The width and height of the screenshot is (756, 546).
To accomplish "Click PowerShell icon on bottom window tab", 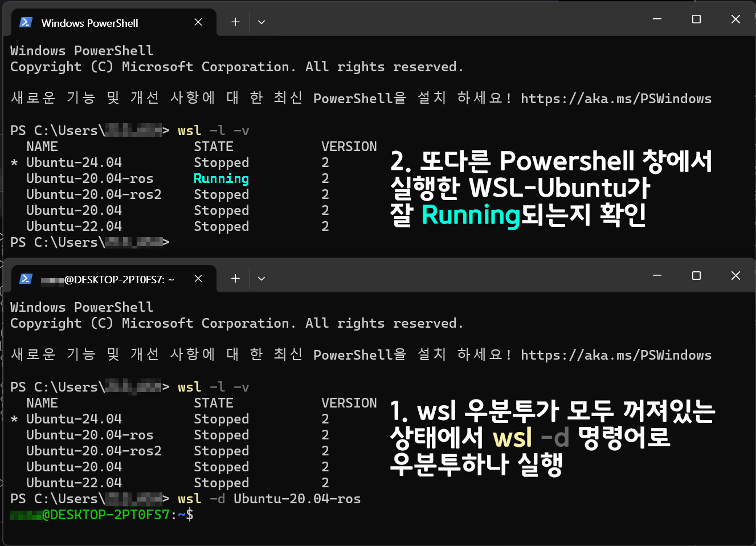I will click(26, 279).
